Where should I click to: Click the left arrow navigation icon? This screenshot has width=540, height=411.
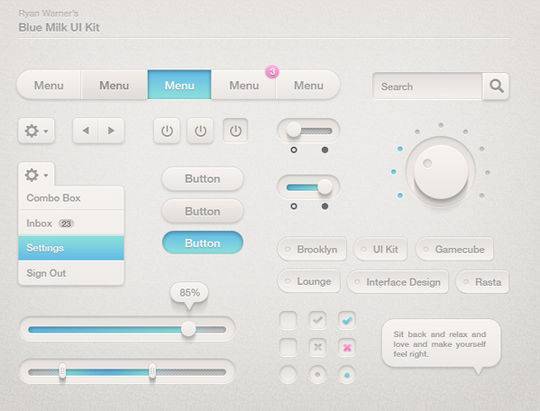(86, 131)
